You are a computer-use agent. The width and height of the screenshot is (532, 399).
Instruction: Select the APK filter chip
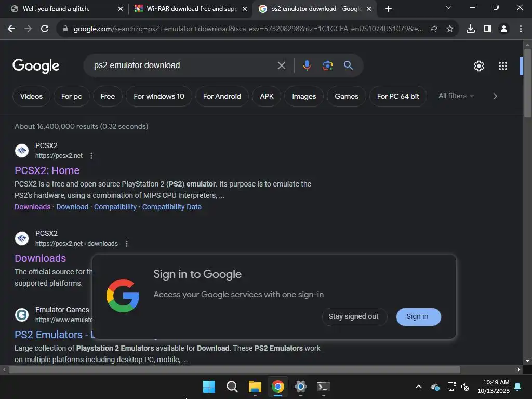[267, 96]
